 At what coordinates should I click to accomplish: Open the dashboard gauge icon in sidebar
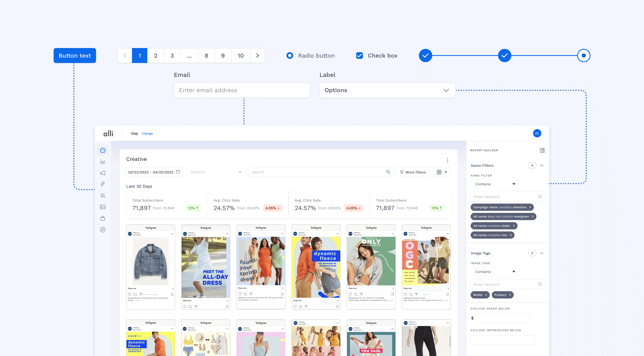[x=103, y=150]
